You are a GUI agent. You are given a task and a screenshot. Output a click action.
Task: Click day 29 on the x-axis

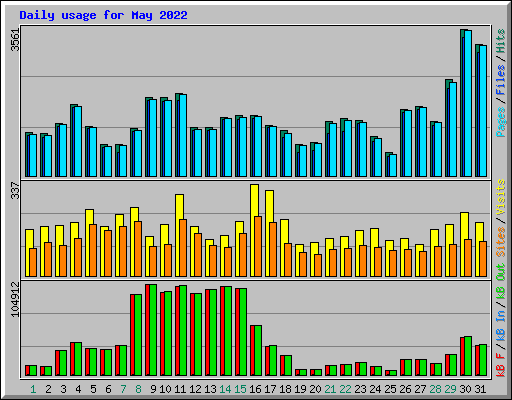(450, 389)
